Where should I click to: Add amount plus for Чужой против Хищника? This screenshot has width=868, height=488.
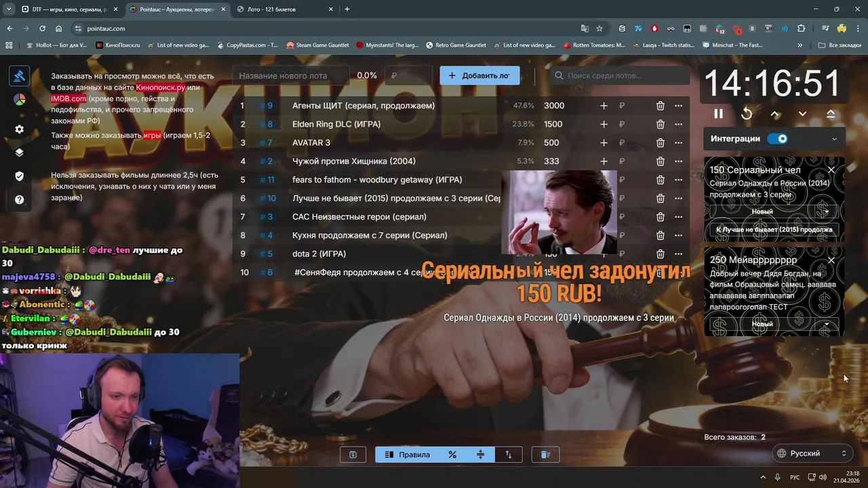point(604,161)
